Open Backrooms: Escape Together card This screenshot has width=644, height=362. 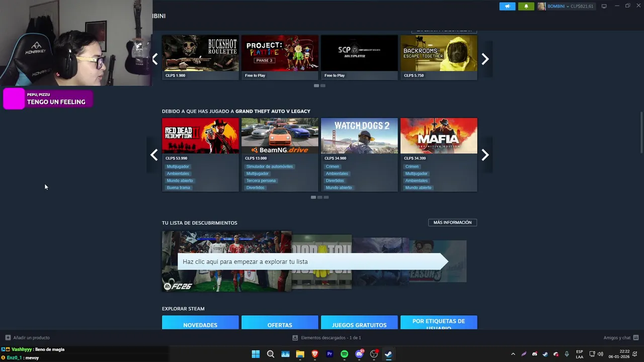[439, 57]
